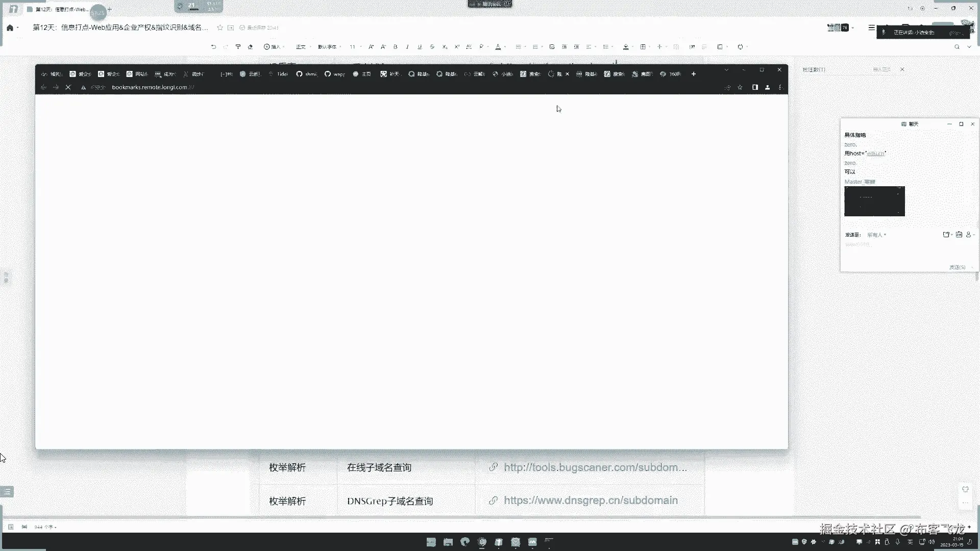Open the font size 11 dropdown
980x551 pixels.
pos(355,47)
